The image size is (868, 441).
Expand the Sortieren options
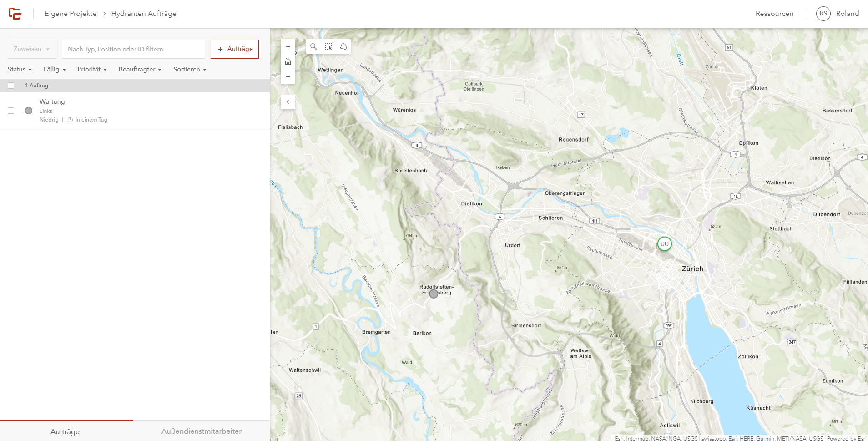tap(189, 69)
